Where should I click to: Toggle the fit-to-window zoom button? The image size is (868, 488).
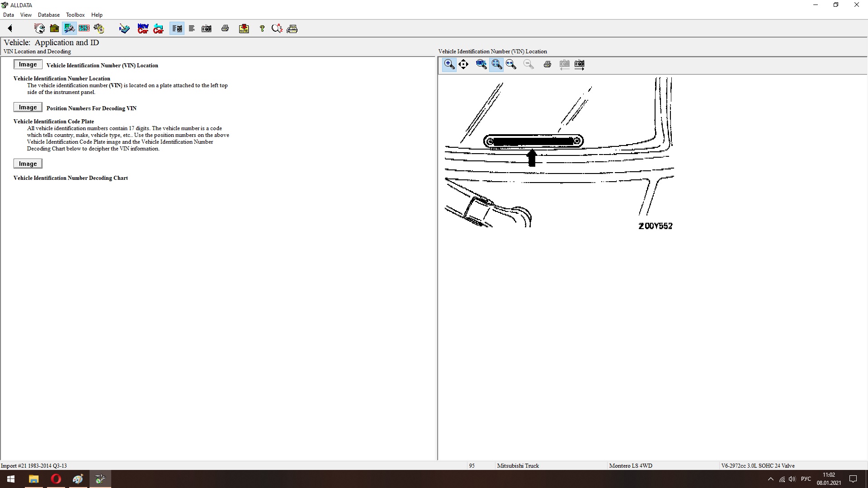point(496,64)
